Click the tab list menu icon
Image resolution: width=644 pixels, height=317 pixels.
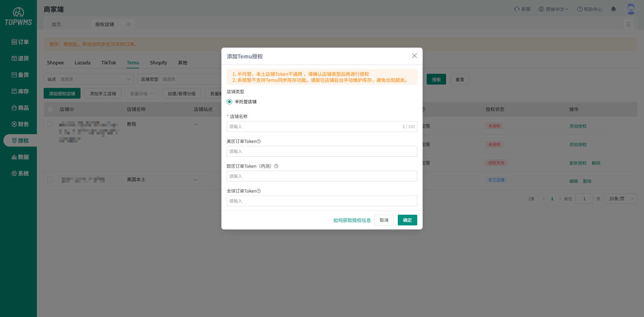tap(629, 24)
